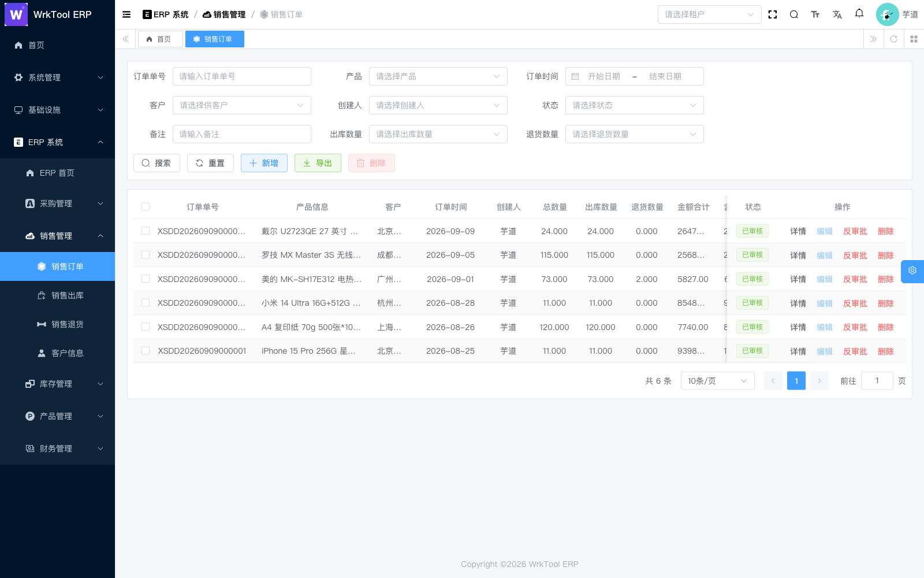Check the row for 罗技 MX Master order
The width and height of the screenshot is (924, 578).
tap(146, 255)
